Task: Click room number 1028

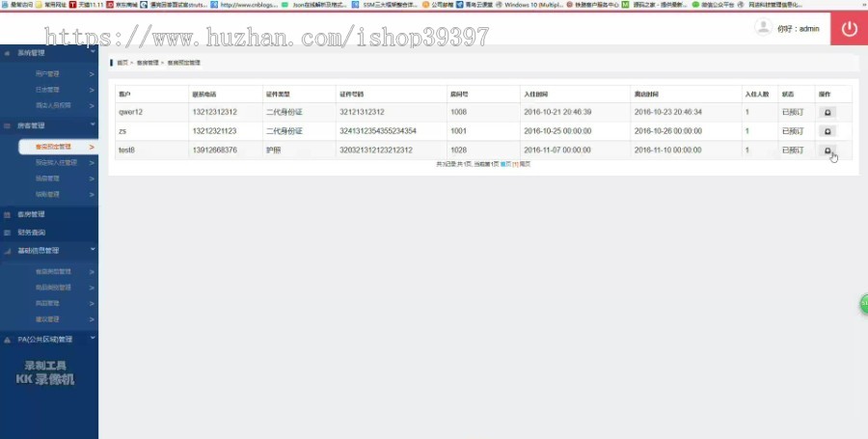Action: (458, 150)
